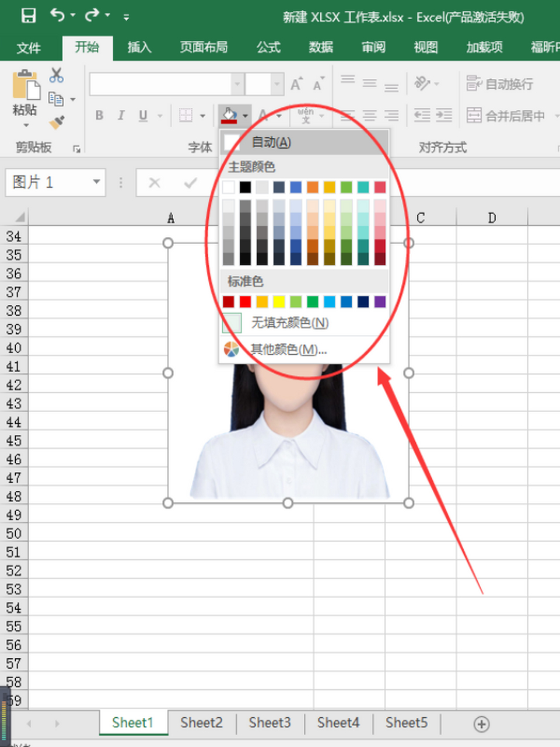Click the Increase Font Size icon
560x747 pixels.
pos(296,85)
